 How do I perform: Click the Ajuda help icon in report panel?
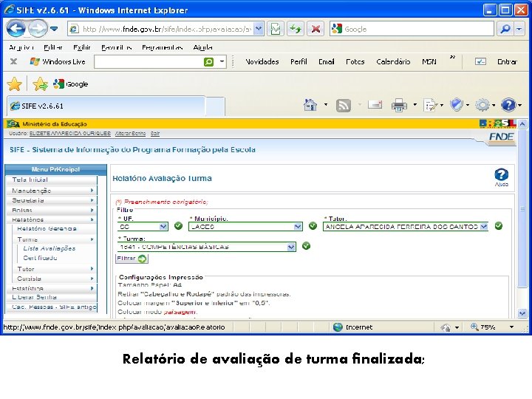[x=501, y=177]
